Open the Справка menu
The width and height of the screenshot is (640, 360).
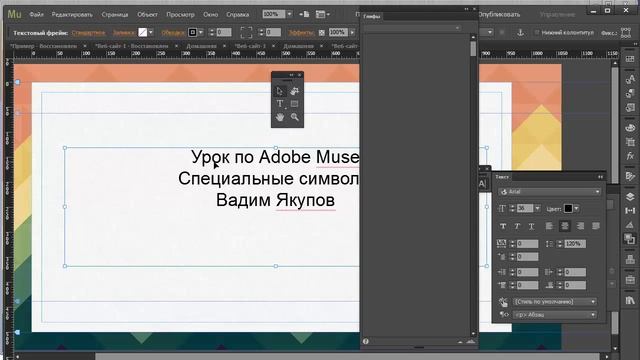(238, 14)
